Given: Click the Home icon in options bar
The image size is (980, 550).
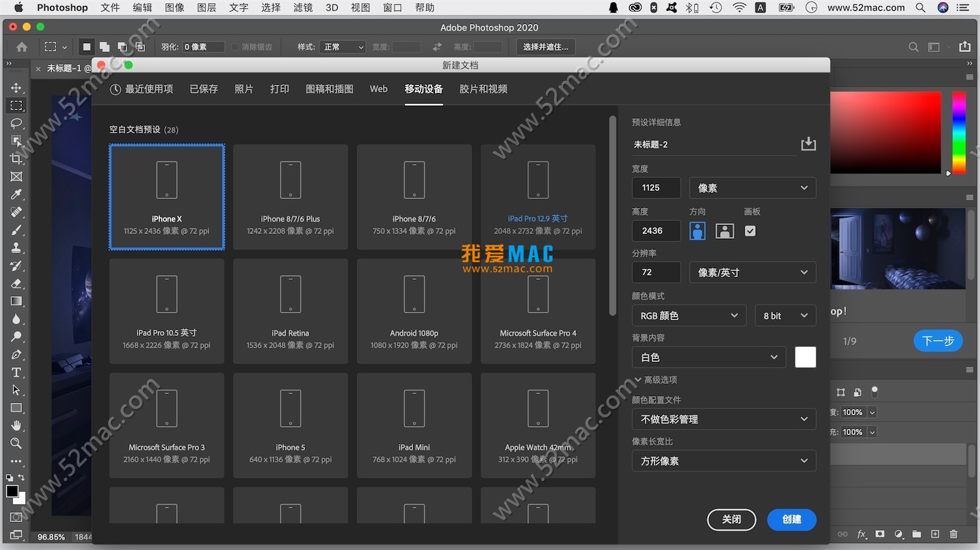Looking at the screenshot, I should point(22,47).
